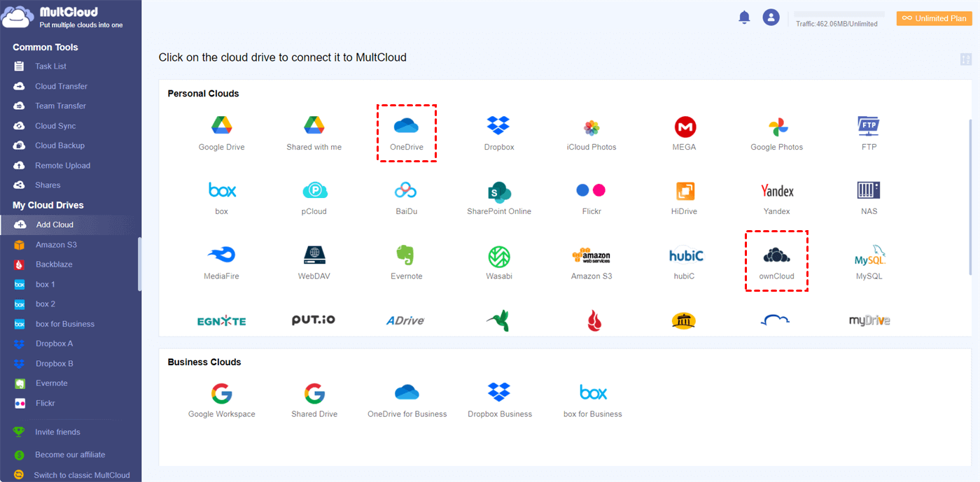Viewport: 980px width, 482px height.
Task: Add the Shared Drive business cloud
Action: point(314,401)
